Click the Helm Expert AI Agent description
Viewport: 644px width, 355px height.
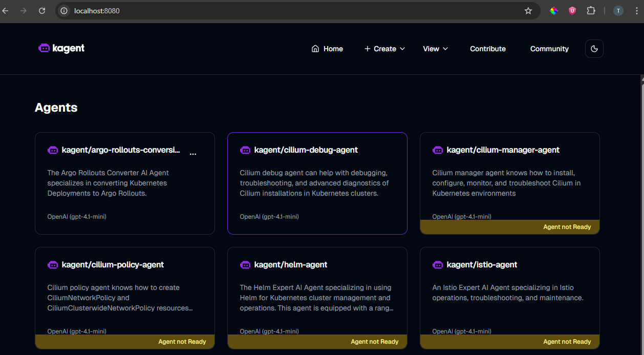[316, 298]
